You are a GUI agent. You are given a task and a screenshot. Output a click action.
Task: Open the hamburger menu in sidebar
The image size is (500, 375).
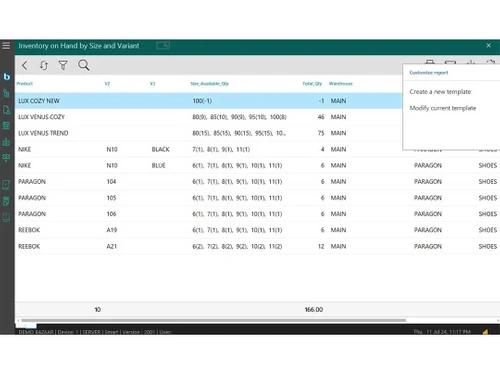(x=6, y=45)
